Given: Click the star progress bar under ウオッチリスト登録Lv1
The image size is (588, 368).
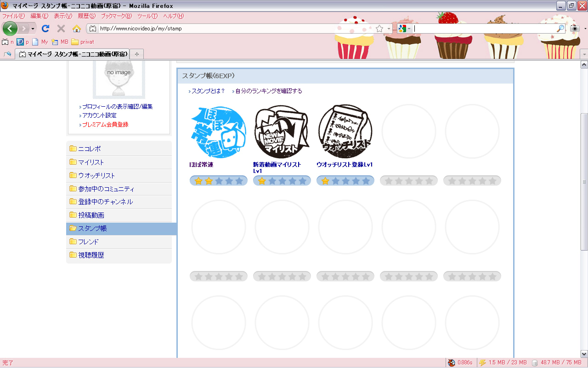Looking at the screenshot, I should [345, 181].
